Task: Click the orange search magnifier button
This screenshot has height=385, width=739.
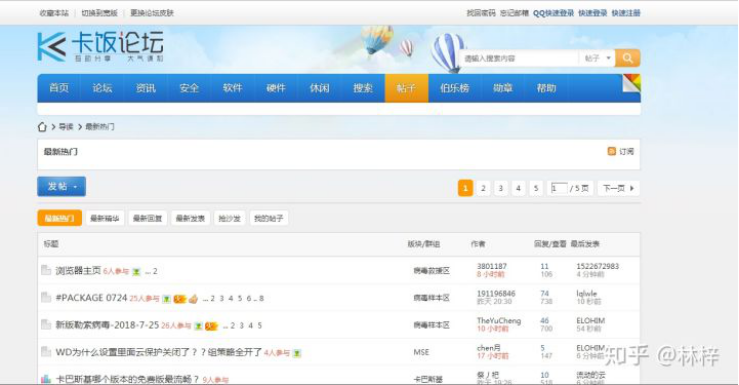Action: pos(627,58)
